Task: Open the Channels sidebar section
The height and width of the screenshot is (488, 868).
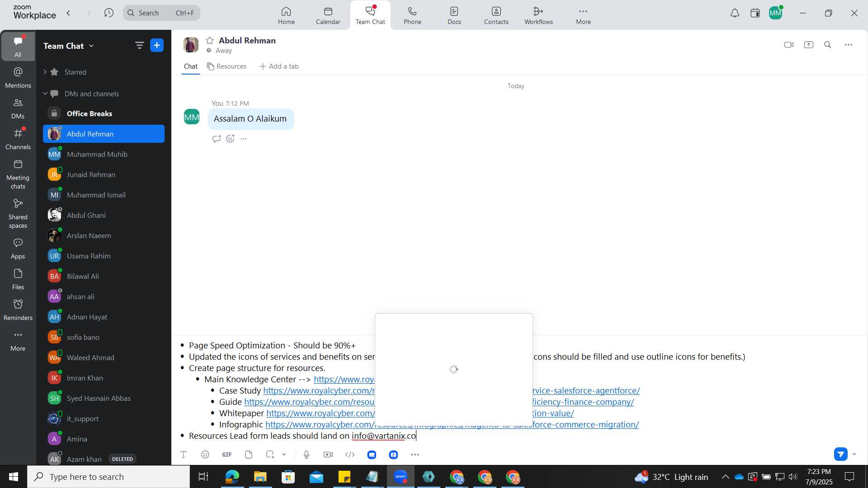Action: pyautogui.click(x=18, y=139)
